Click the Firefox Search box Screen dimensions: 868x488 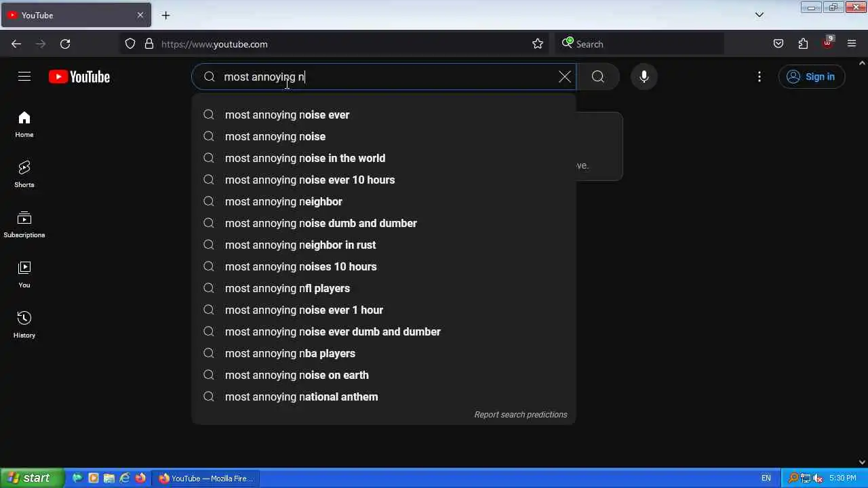click(639, 44)
